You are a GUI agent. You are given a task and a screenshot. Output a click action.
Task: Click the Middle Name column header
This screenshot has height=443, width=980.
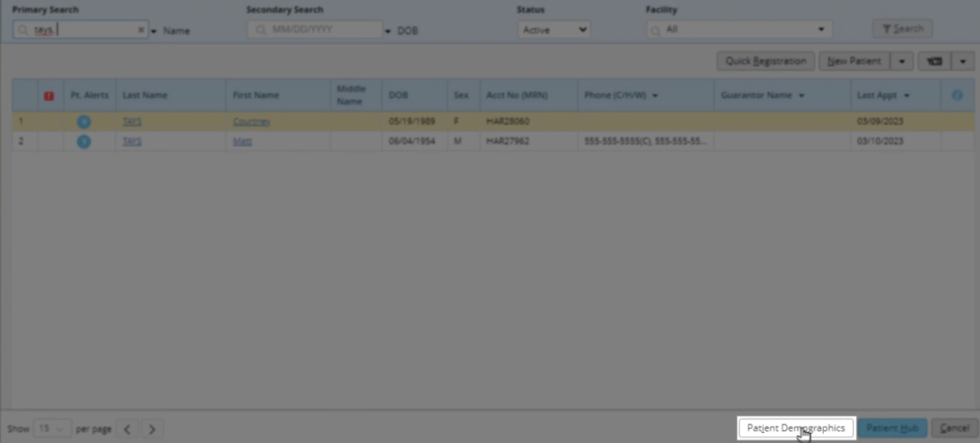[356, 95]
